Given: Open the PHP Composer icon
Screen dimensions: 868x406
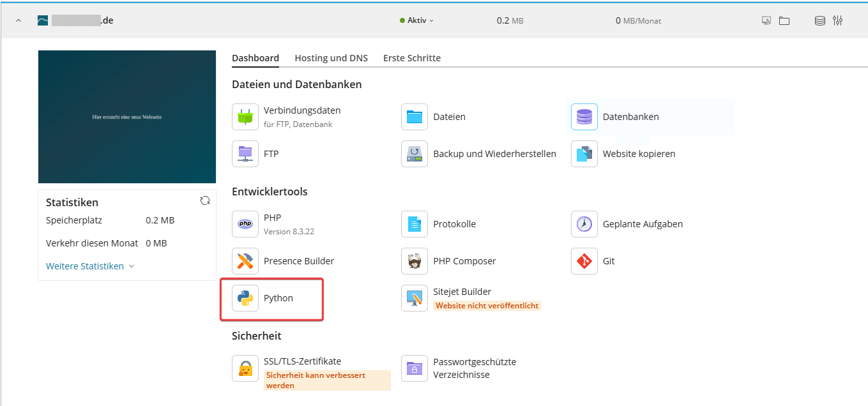Looking at the screenshot, I should (x=415, y=261).
